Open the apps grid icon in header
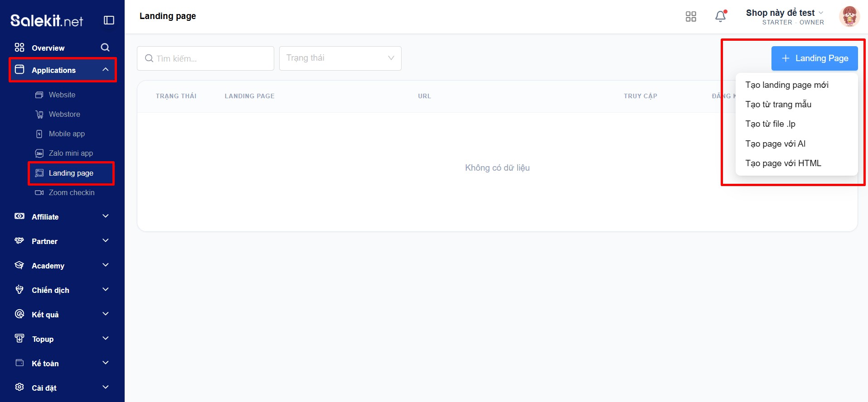 pos(691,17)
